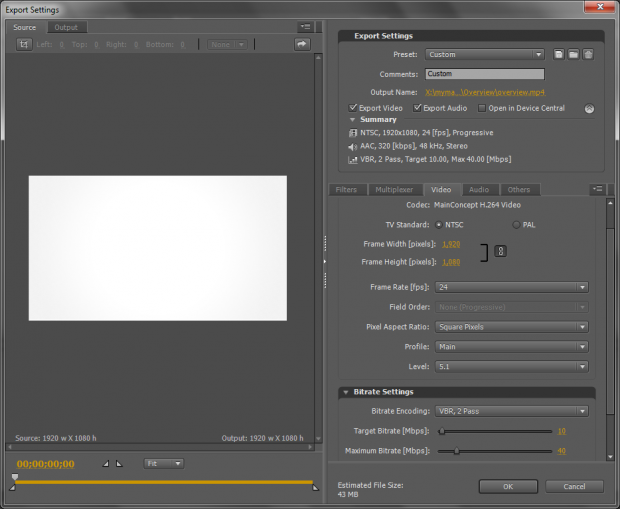
Task: Open the Preset dropdown
Action: (x=484, y=54)
